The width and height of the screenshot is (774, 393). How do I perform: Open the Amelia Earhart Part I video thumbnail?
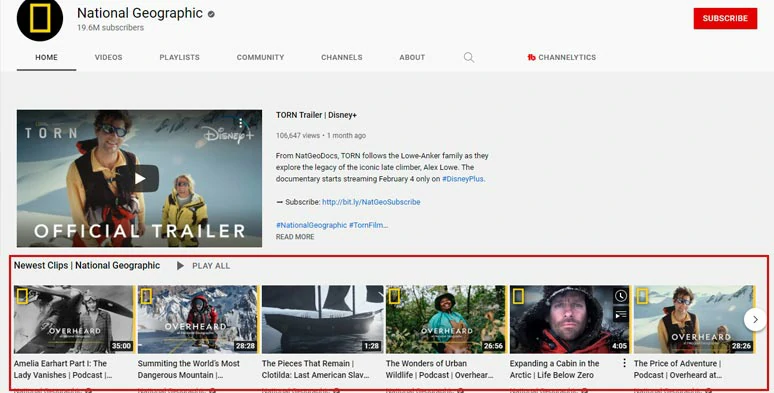tap(74, 319)
